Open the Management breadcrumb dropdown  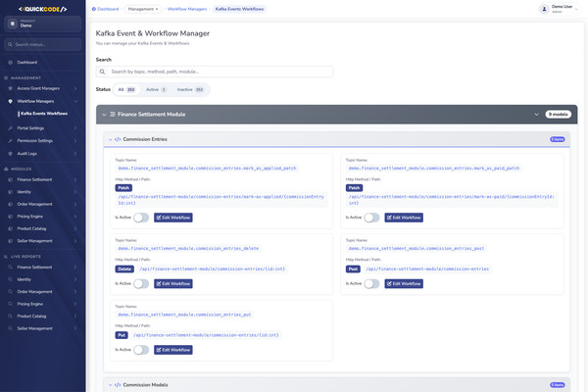[x=143, y=9]
